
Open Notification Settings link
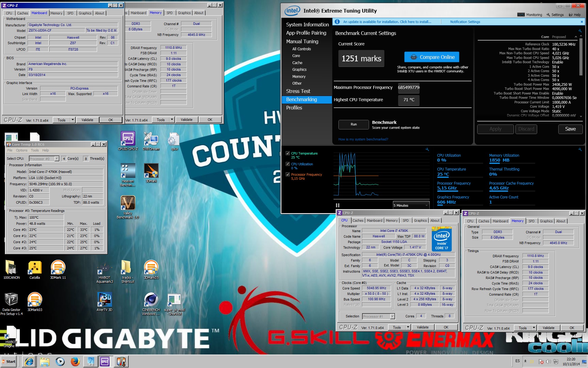[465, 22]
